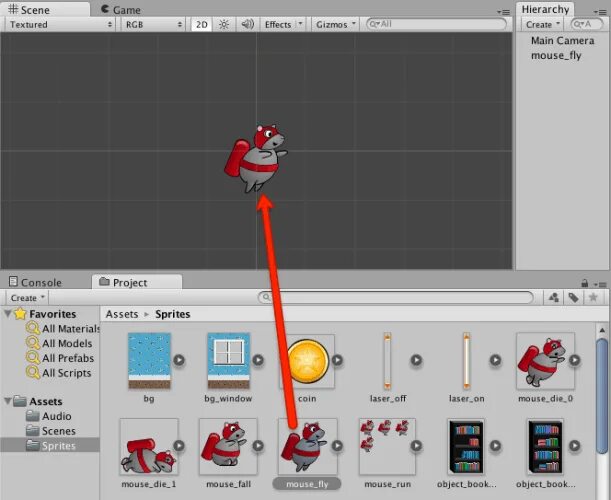Screen dimensions: 611x500
Task: Open the Hierarchy Create dropdown
Action: pos(543,25)
